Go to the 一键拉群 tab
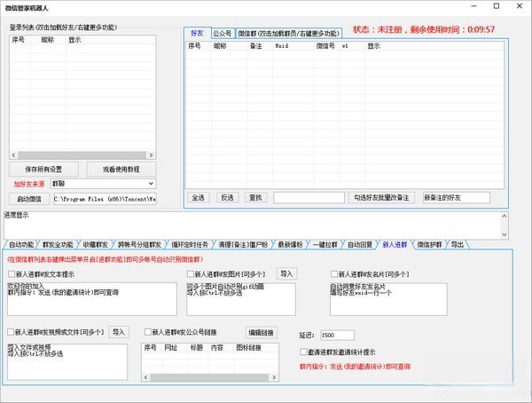532x403 pixels. point(325,244)
